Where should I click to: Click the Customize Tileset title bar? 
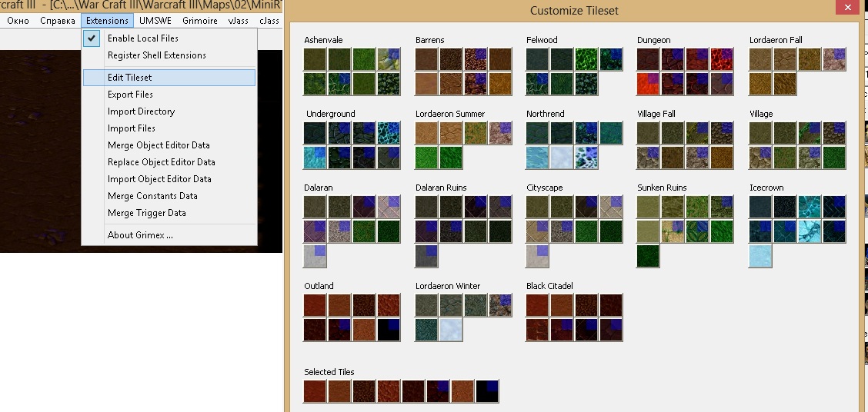574,11
